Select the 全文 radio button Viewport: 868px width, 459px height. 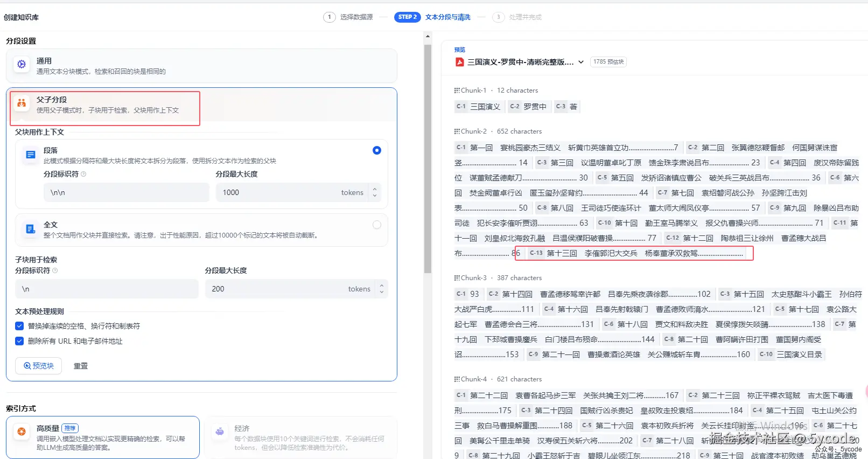click(x=377, y=225)
